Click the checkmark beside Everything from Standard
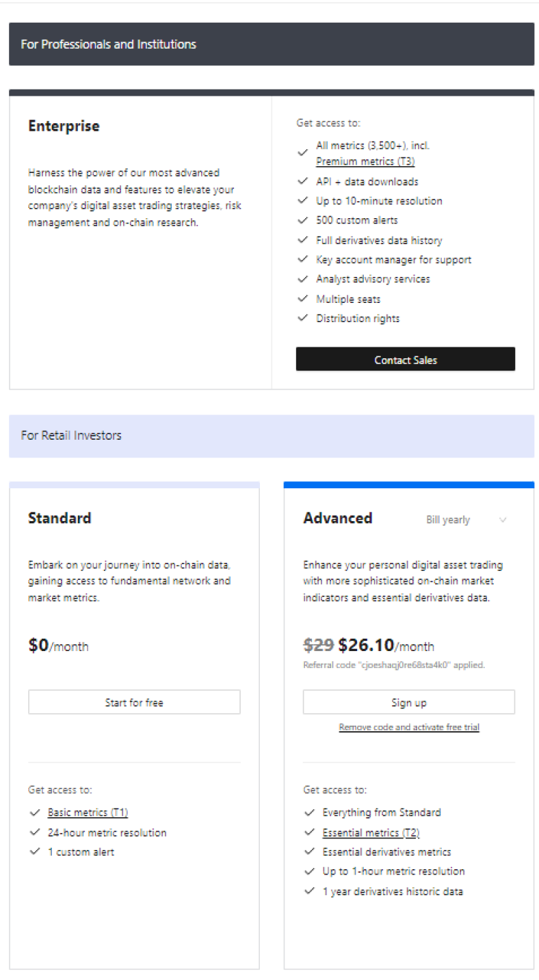This screenshot has height=980, width=539. 309,813
